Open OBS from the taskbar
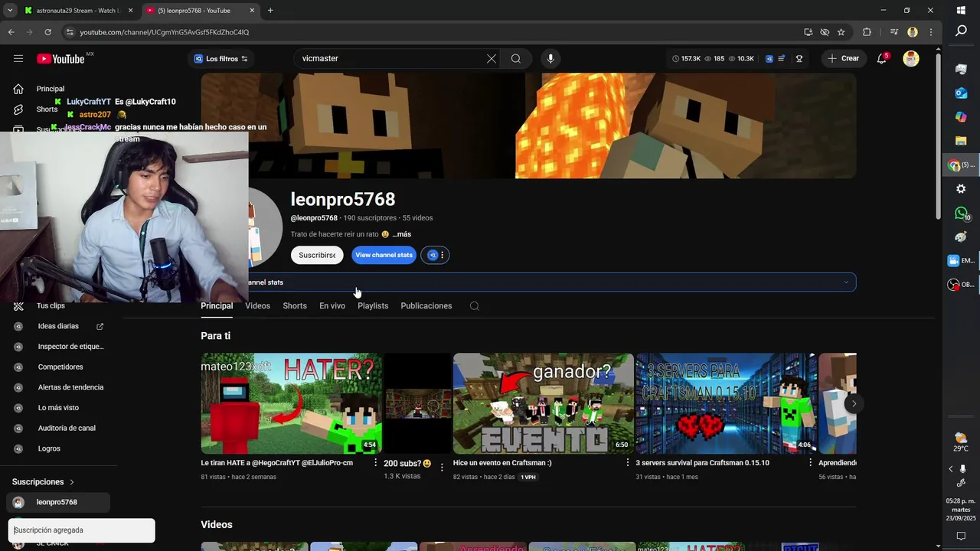The image size is (980, 551). (x=960, y=285)
